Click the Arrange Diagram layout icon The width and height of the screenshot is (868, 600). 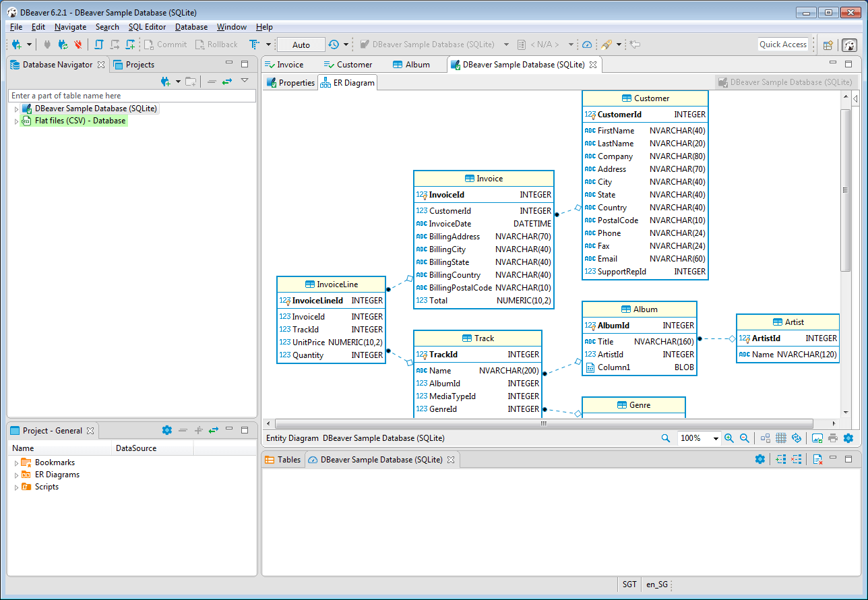coord(766,438)
